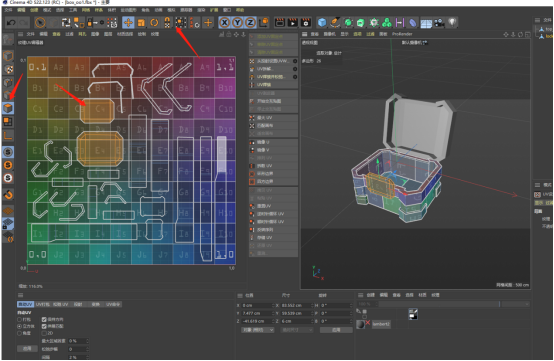Click the coordinate system cube icon
The width and height of the screenshot is (554, 361).
pos(264,23)
